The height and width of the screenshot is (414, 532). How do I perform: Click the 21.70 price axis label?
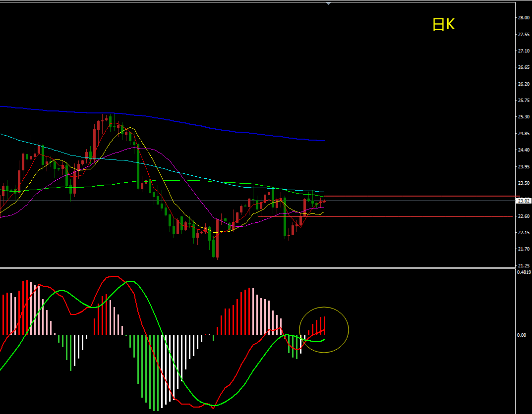pyautogui.click(x=524, y=249)
